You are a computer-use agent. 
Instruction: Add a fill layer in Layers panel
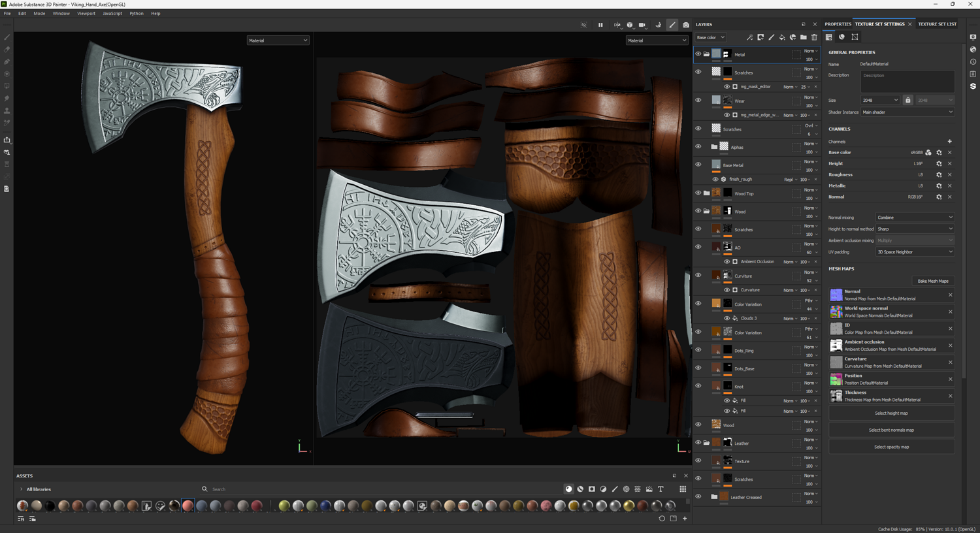point(782,37)
